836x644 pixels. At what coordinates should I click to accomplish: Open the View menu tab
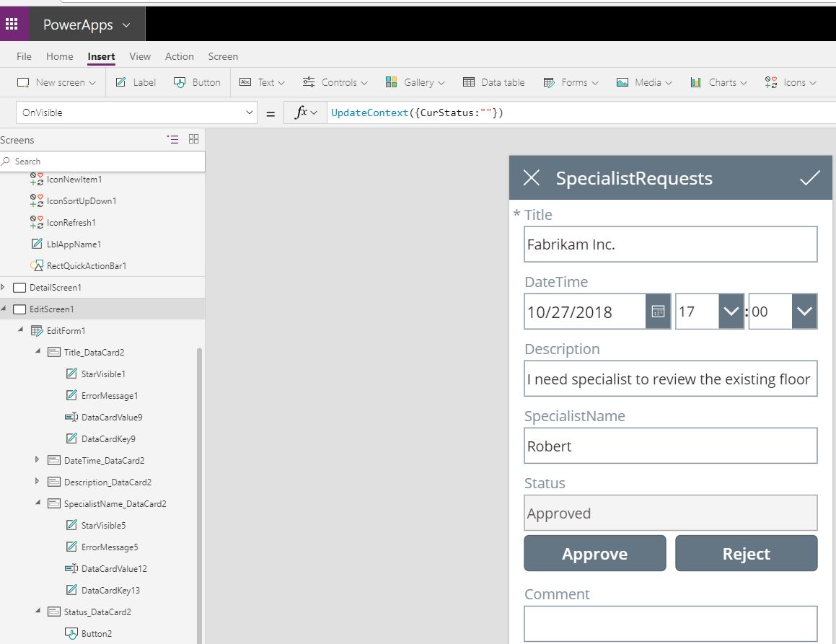[140, 56]
